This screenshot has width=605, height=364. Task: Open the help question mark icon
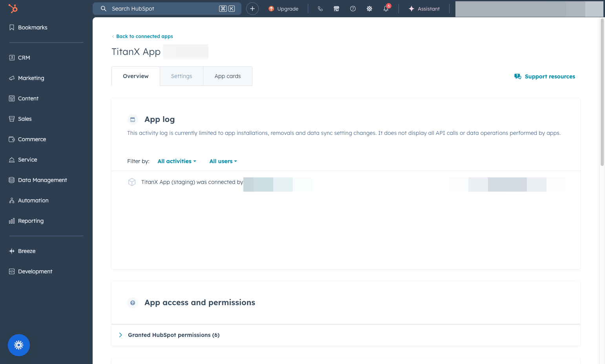(353, 9)
